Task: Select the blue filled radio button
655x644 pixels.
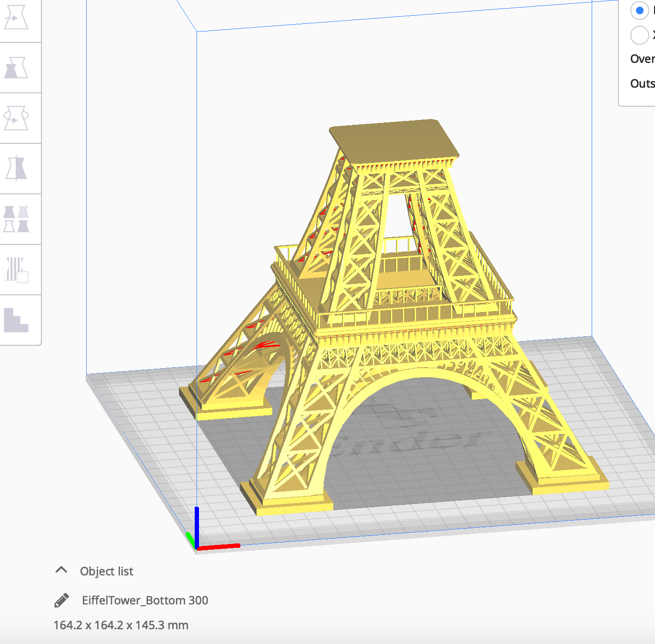Action: (639, 10)
